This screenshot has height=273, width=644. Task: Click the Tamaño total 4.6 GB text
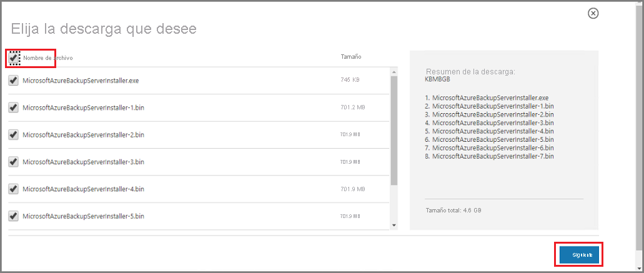[x=454, y=210]
